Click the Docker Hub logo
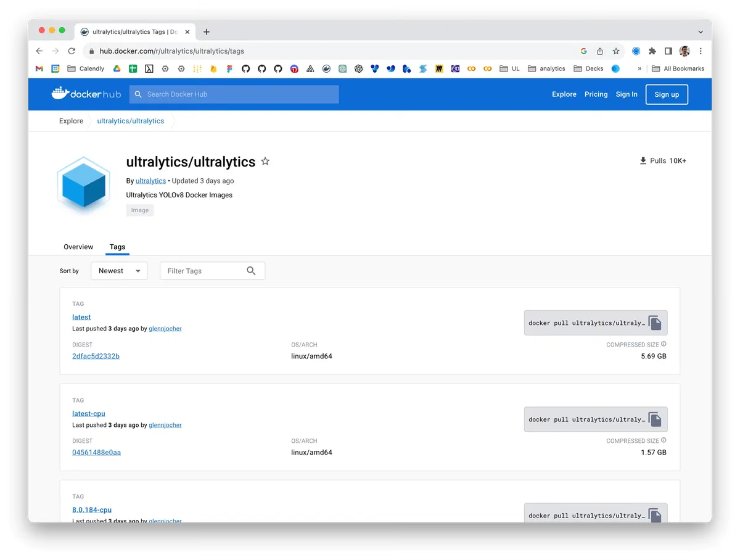The image size is (740, 560). coord(86,94)
